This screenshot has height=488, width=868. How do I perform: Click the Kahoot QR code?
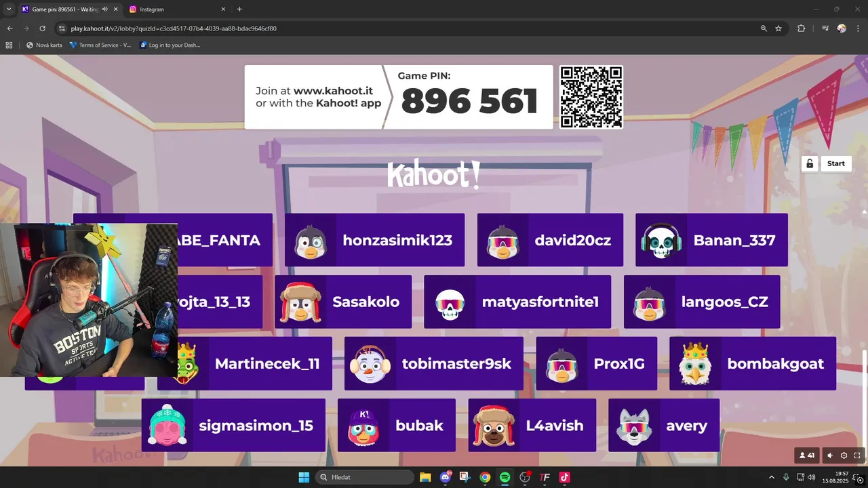[591, 97]
